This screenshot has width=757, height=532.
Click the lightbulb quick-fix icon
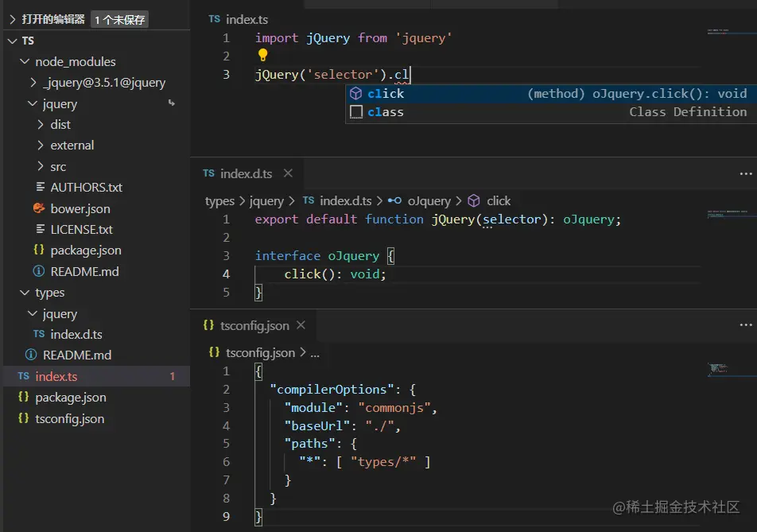pos(262,55)
